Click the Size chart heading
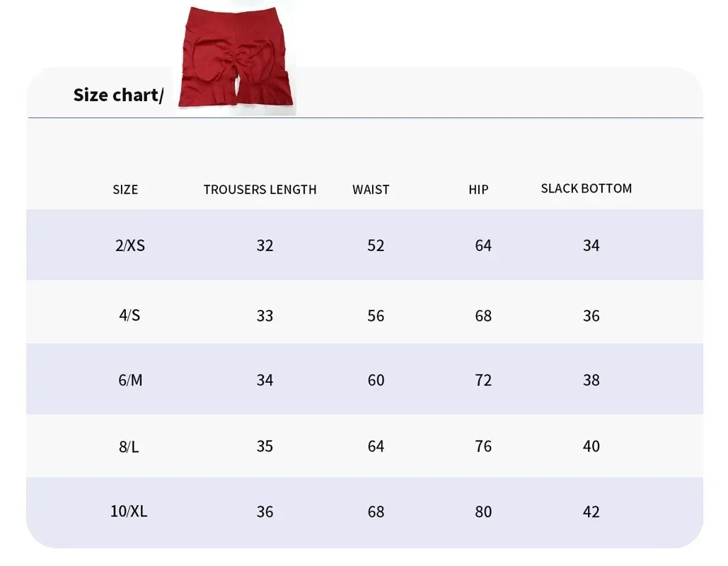 [x=117, y=95]
